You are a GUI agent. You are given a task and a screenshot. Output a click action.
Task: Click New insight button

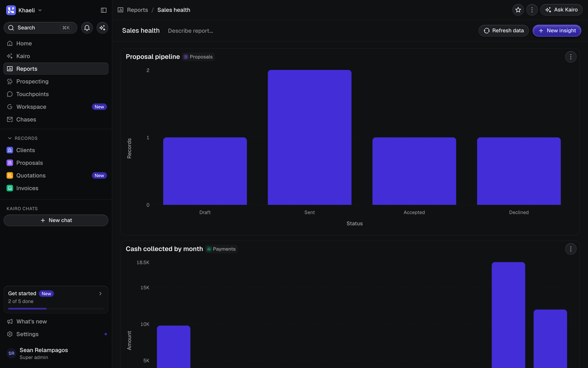(x=557, y=31)
